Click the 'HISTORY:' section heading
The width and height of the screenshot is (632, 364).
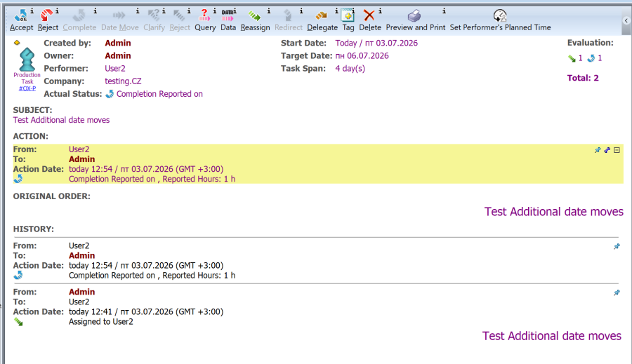34,229
